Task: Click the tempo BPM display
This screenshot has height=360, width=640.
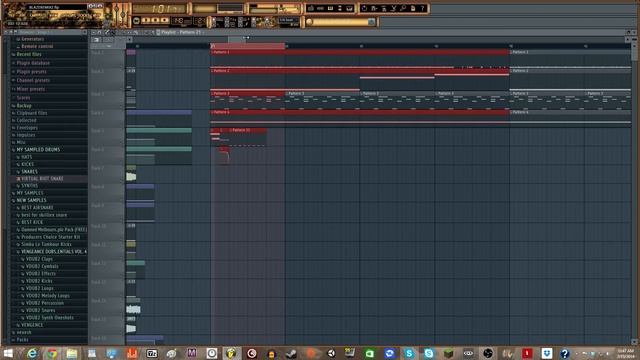Action: [180, 20]
